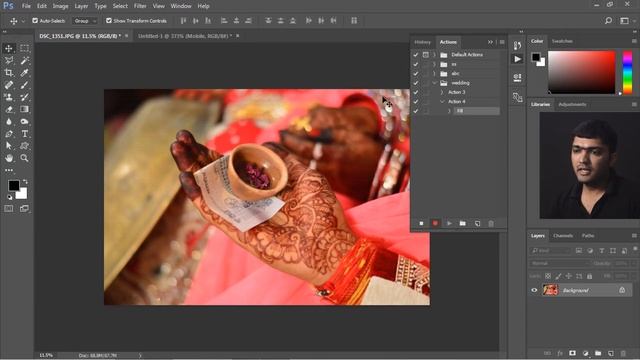Toggle checkmark for wedding action set
The image size is (640, 360).
[x=416, y=83]
